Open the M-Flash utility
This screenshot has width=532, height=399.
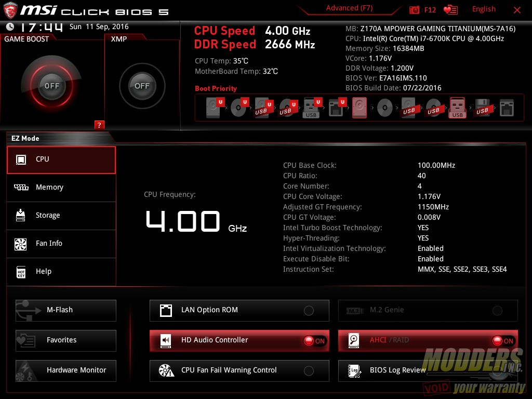tap(66, 311)
